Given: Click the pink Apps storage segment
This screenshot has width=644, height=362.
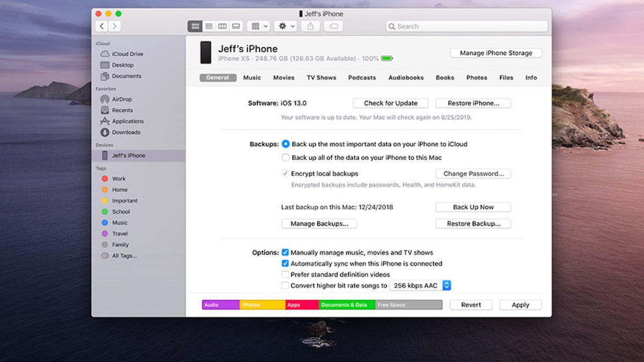Looking at the screenshot, I should coord(302,305).
